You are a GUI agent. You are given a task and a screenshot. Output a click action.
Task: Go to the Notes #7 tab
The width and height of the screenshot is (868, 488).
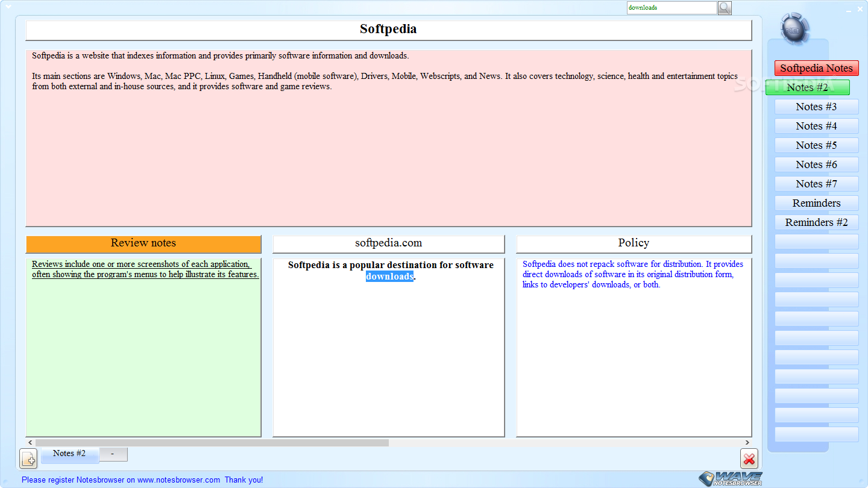tap(816, 184)
